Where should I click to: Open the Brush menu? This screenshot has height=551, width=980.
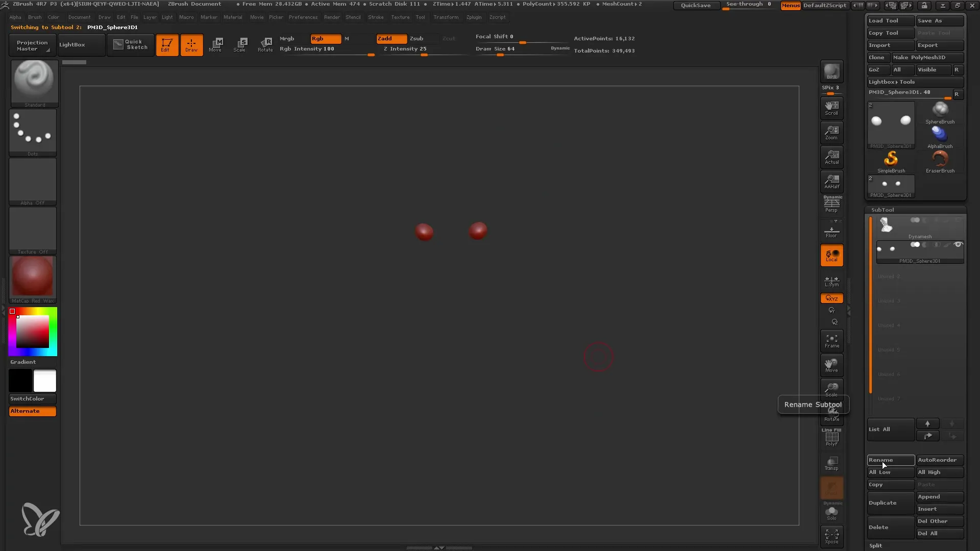point(35,17)
